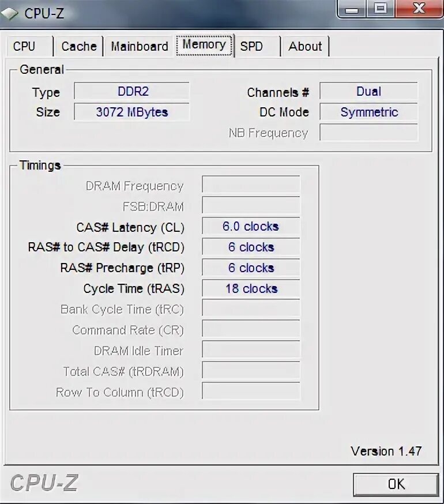
Task: Click the empty Bank Cycle Time (tRC) field
Action: click(251, 308)
